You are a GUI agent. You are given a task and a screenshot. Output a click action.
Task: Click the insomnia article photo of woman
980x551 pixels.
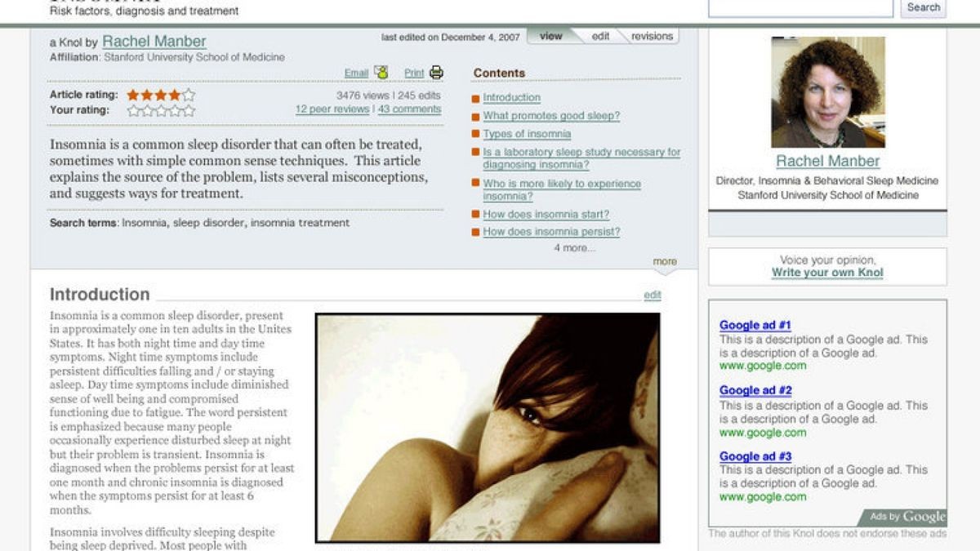pyautogui.click(x=488, y=428)
